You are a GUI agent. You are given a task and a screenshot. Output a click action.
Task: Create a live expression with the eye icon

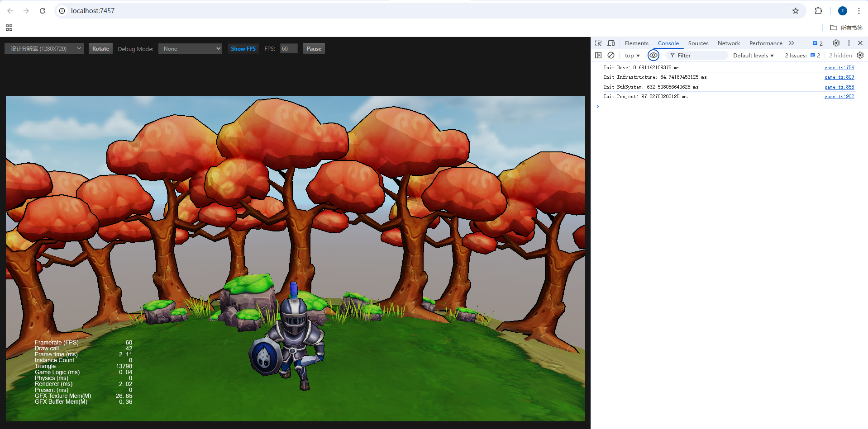[x=653, y=55]
